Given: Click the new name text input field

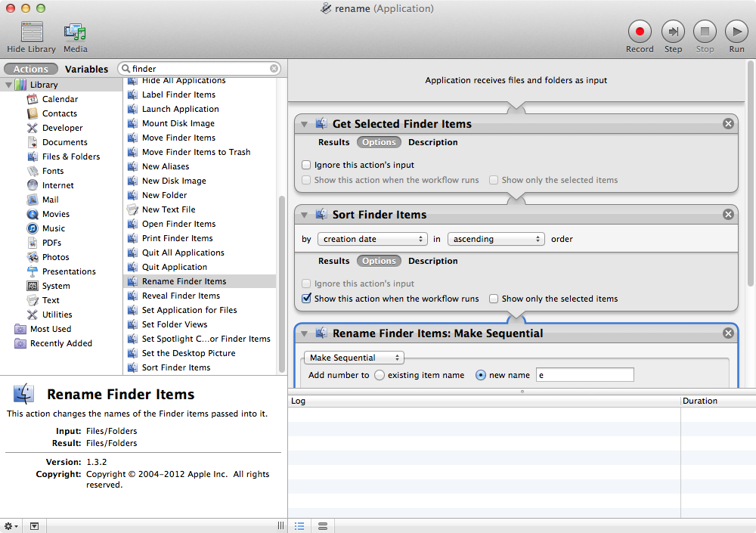Looking at the screenshot, I should click(x=584, y=375).
